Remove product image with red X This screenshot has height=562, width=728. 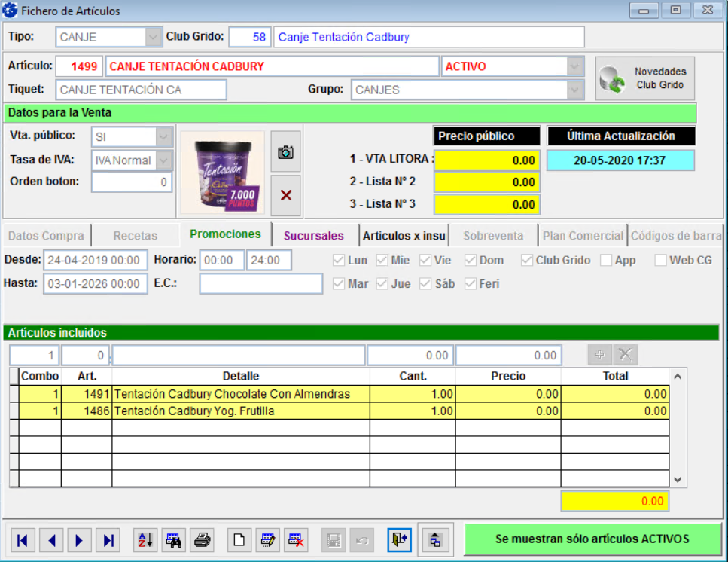point(285,196)
